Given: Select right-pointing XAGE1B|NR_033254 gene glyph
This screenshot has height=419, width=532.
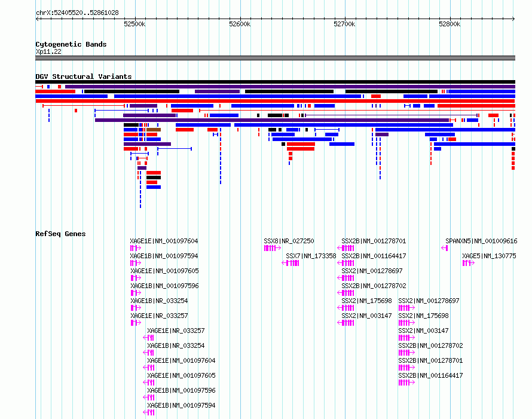Looking at the screenshot, I should tap(136, 308).
